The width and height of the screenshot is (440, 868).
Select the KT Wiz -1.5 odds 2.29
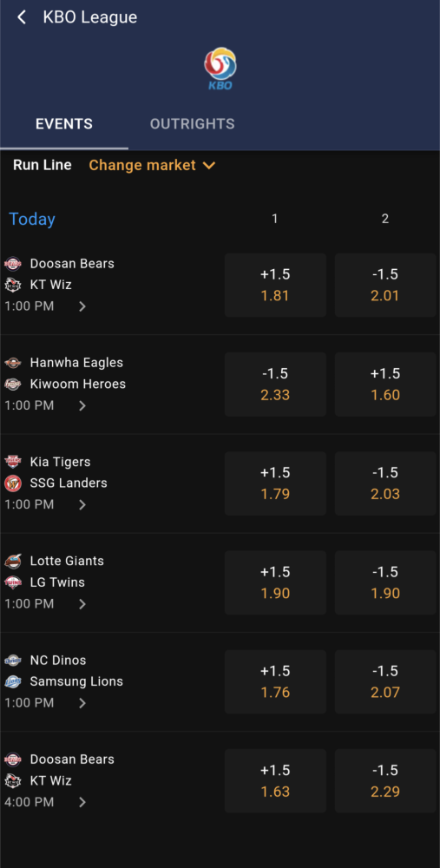[x=385, y=781]
